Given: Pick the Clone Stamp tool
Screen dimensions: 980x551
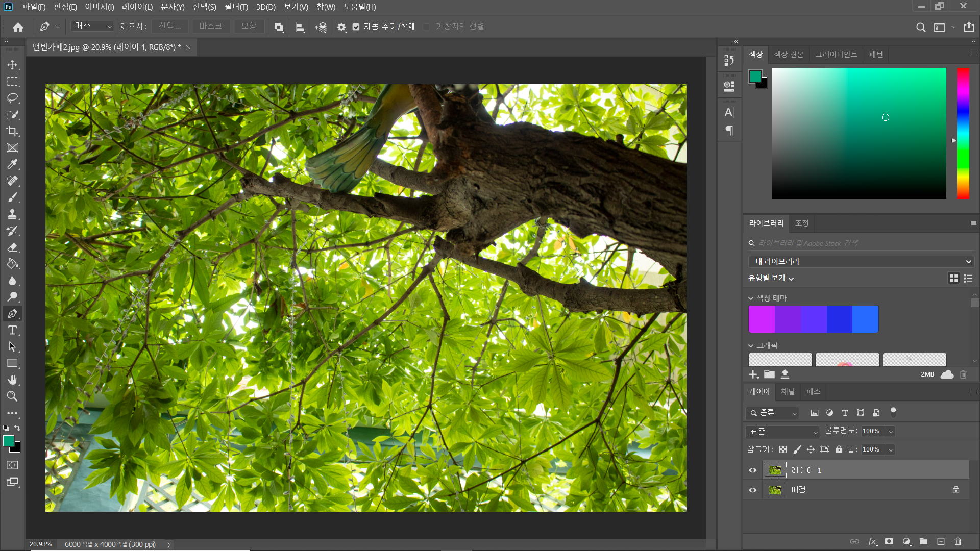Looking at the screenshot, I should point(12,214).
